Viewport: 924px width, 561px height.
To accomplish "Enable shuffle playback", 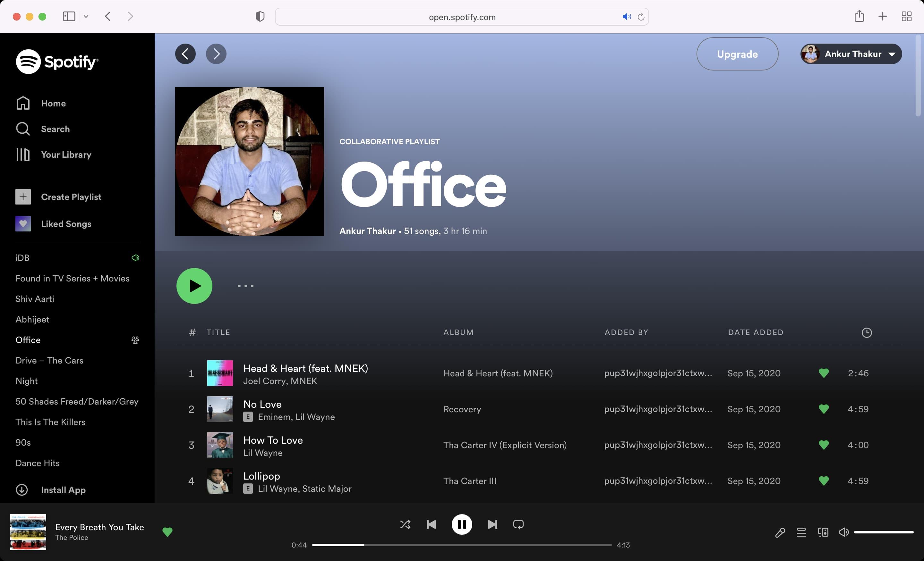I will point(405,524).
